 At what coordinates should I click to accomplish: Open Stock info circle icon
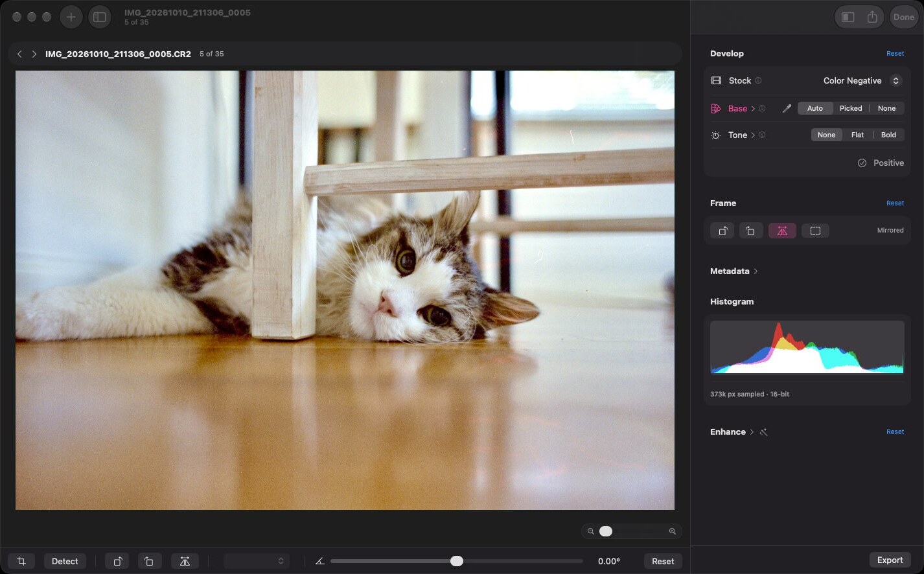(x=758, y=80)
